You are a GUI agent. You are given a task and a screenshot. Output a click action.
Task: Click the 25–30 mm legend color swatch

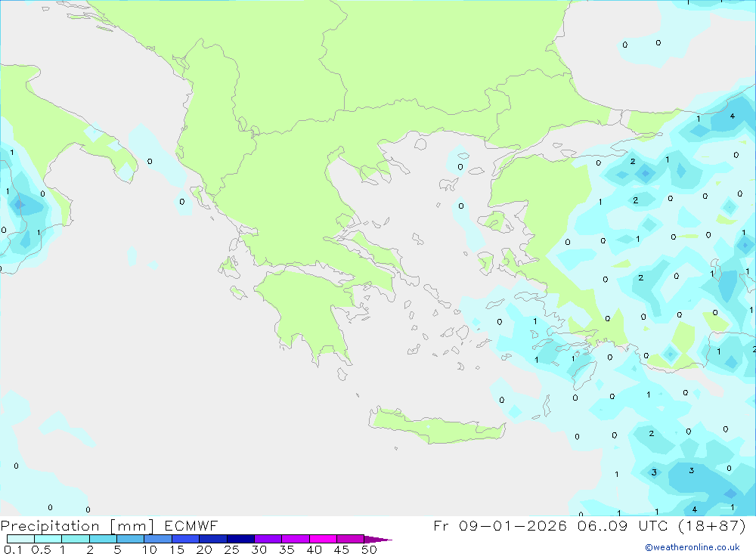pyautogui.click(x=240, y=539)
